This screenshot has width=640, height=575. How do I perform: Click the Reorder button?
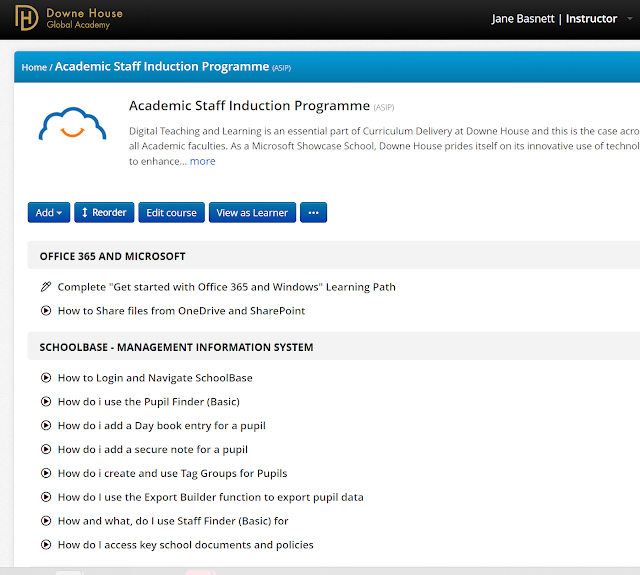(x=104, y=213)
